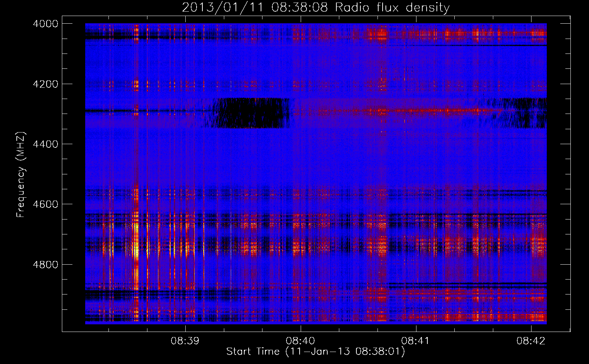589x364 pixels.
Task: Click the 08:40 time axis label
Action: pyautogui.click(x=300, y=341)
